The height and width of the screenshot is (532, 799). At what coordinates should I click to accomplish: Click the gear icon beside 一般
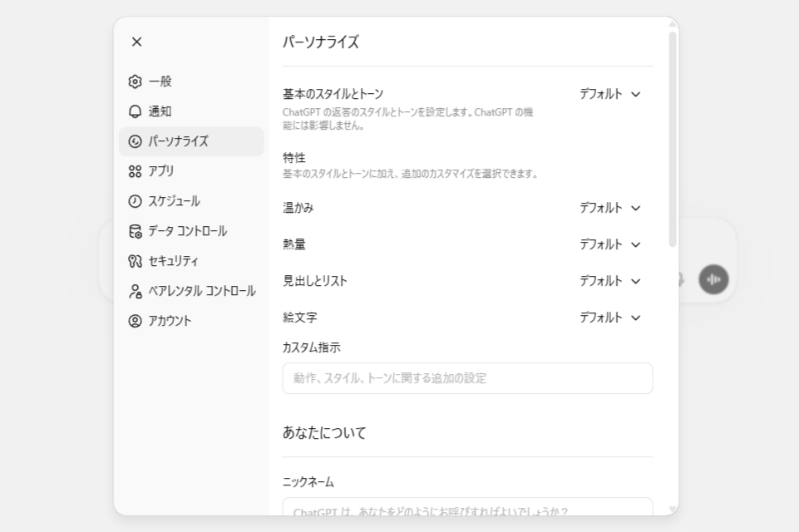click(136, 81)
